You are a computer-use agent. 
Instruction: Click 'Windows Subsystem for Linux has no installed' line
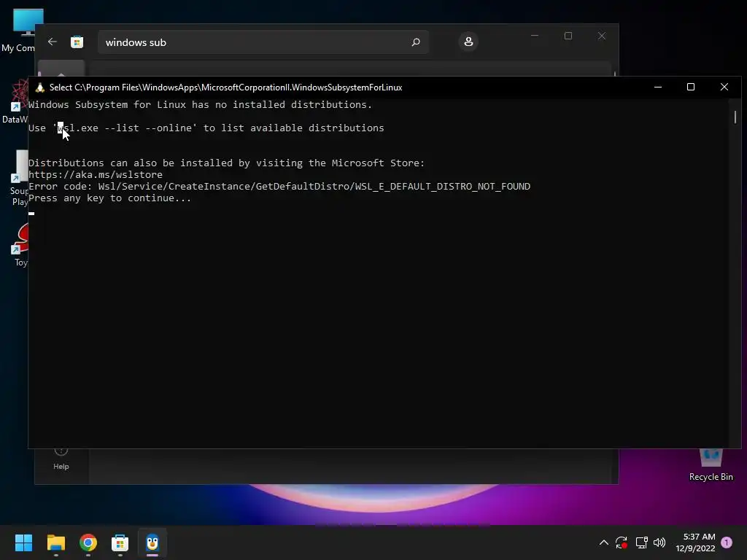tap(200, 105)
